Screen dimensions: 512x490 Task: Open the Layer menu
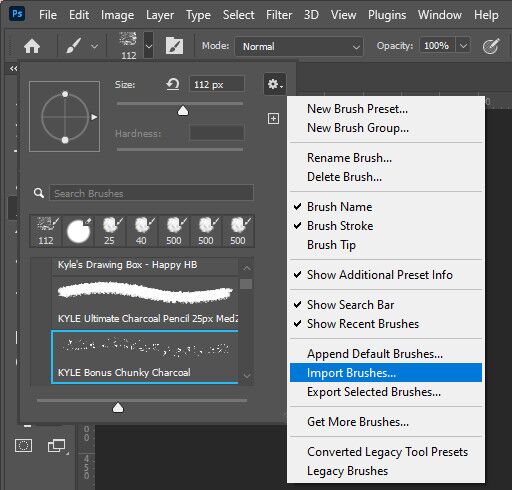pyautogui.click(x=160, y=15)
